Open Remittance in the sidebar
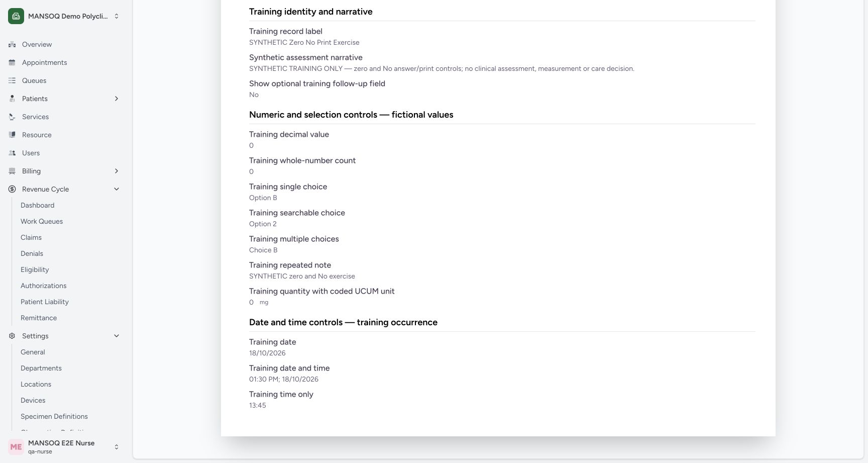The width and height of the screenshot is (868, 463). [39, 318]
